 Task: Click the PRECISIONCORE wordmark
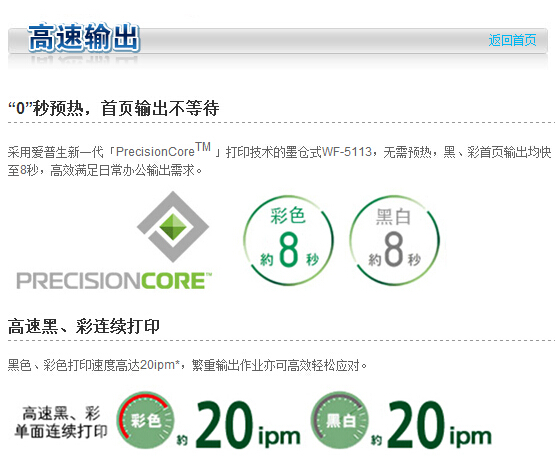[114, 281]
